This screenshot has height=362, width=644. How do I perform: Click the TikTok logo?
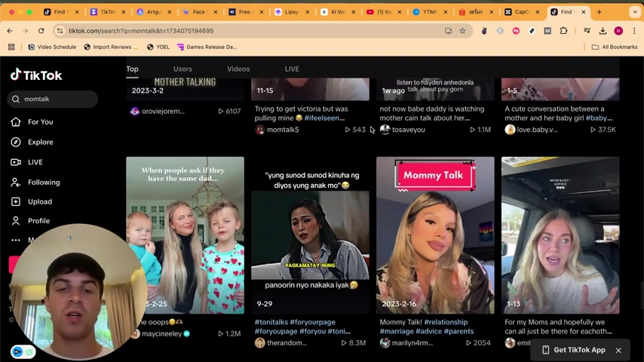(36, 75)
